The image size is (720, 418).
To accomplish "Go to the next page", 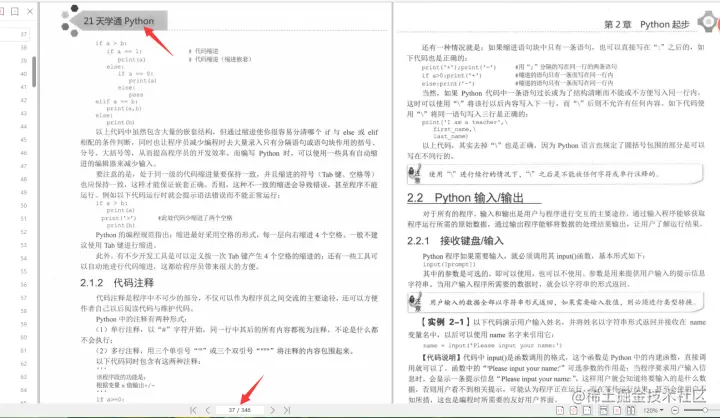I will point(272,410).
